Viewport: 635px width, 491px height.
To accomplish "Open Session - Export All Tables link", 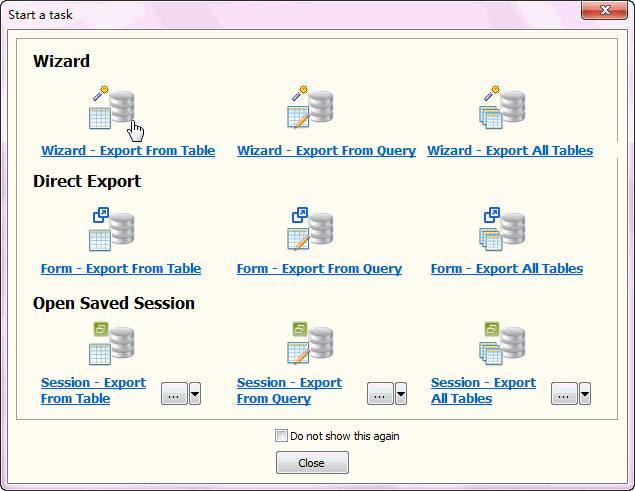I will click(x=483, y=391).
